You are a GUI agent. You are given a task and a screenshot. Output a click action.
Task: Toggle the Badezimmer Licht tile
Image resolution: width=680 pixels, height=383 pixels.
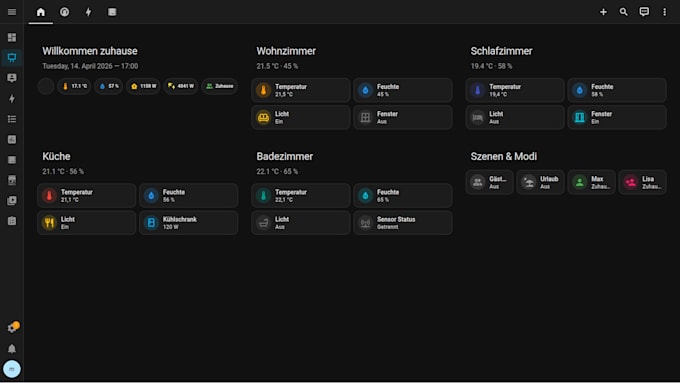tap(301, 223)
